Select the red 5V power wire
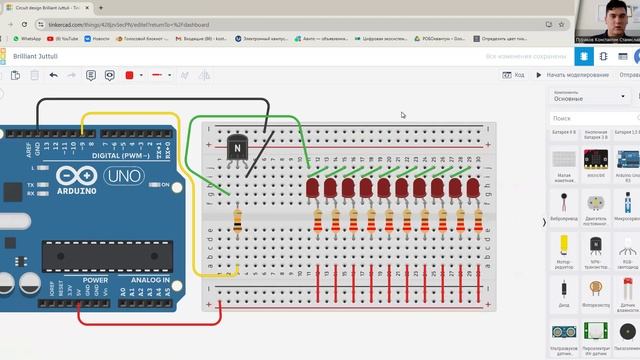This screenshot has height=360, width=640. click(149, 324)
